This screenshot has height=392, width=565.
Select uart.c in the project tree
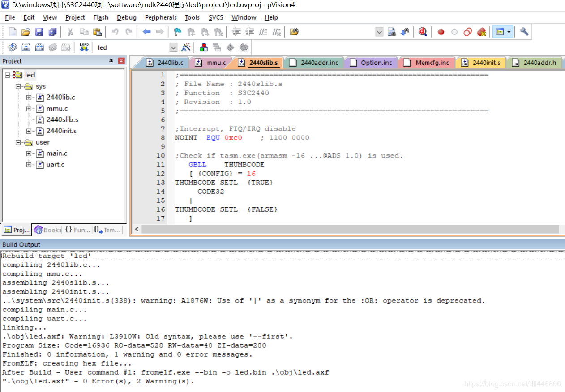pos(55,165)
